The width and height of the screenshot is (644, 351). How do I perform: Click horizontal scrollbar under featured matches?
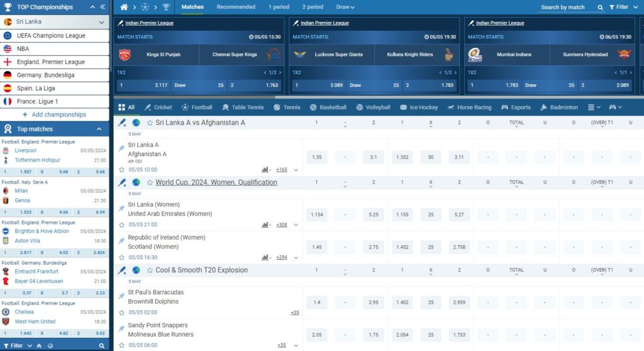tap(194, 97)
